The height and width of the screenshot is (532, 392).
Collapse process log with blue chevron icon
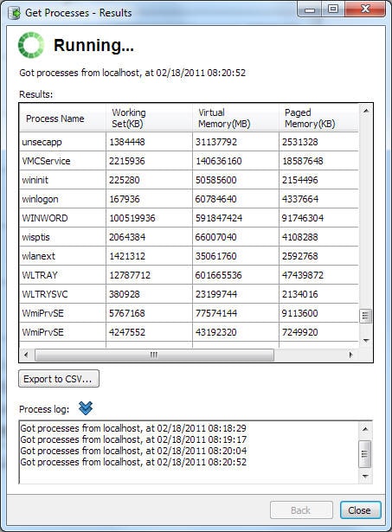pyautogui.click(x=86, y=407)
